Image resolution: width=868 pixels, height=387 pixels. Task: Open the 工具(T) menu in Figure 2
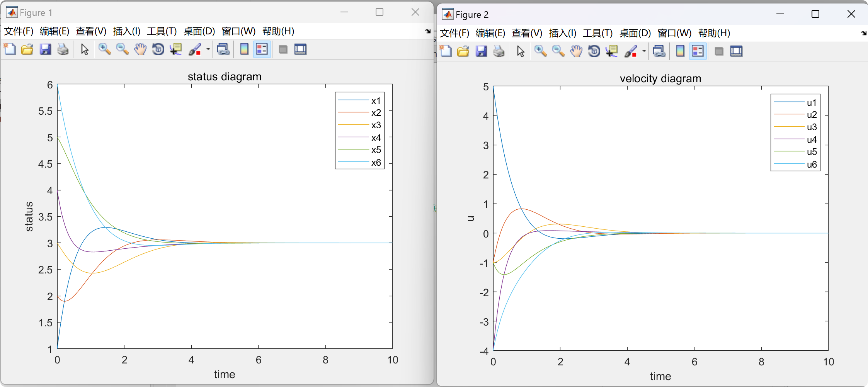[x=597, y=34]
